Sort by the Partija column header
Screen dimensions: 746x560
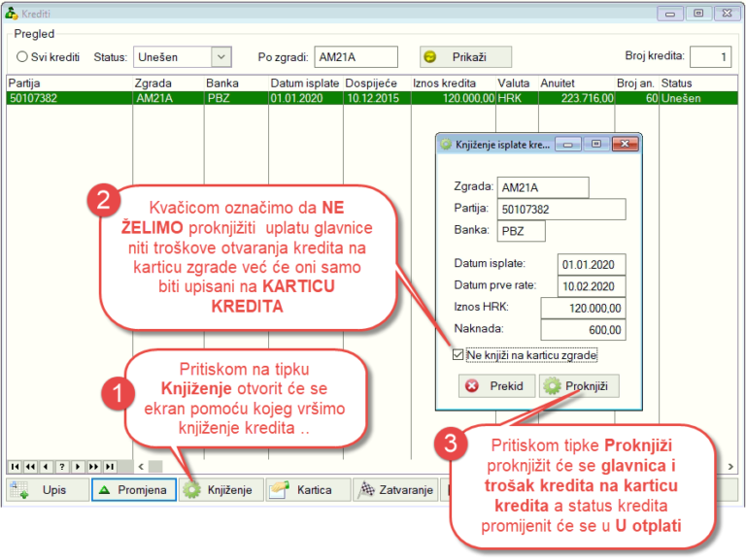(70, 83)
